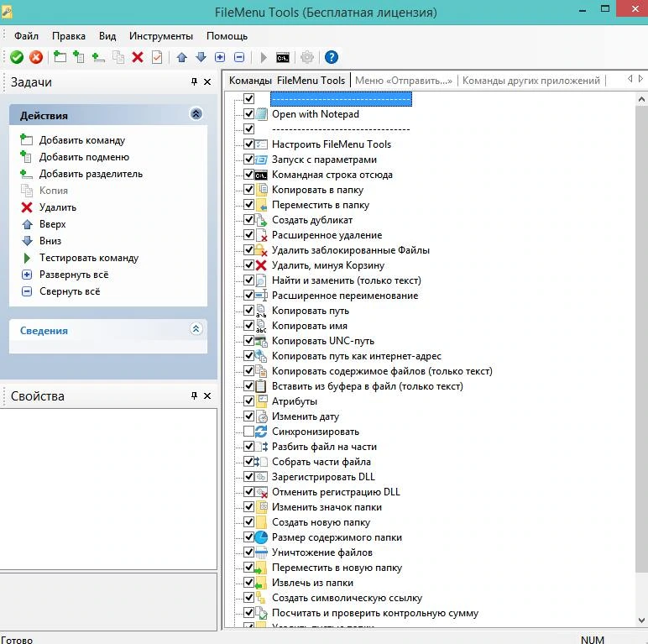
Task: Open the Правка menu
Action: point(69,36)
